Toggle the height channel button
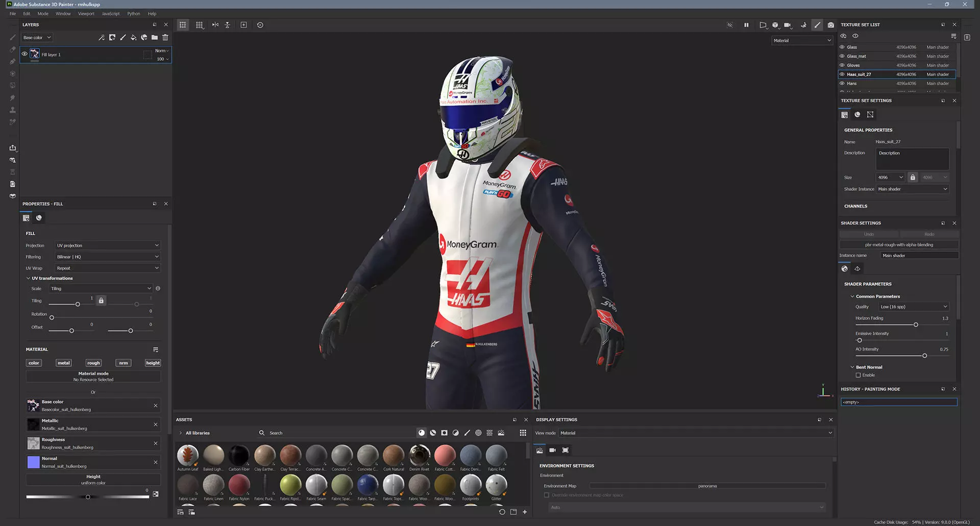This screenshot has width=980, height=526. [153, 363]
